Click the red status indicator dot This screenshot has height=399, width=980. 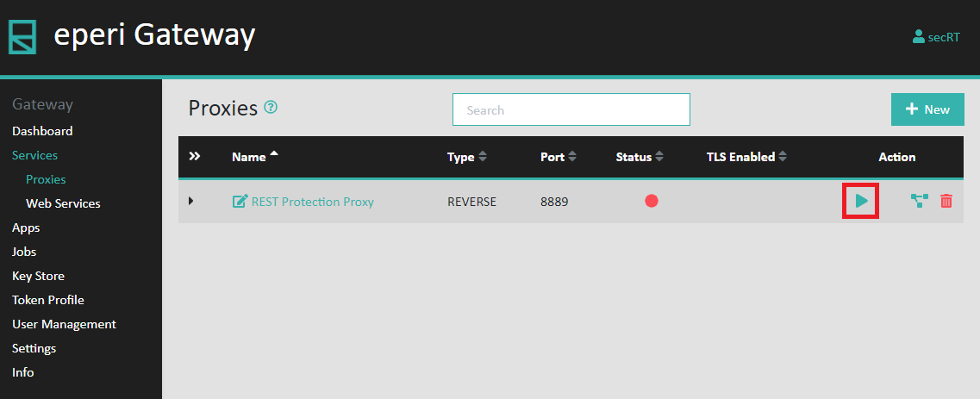pos(652,201)
